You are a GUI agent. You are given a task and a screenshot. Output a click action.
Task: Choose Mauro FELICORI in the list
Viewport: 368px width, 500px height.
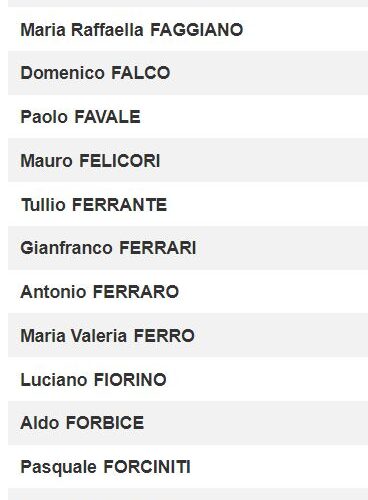[x=90, y=161]
